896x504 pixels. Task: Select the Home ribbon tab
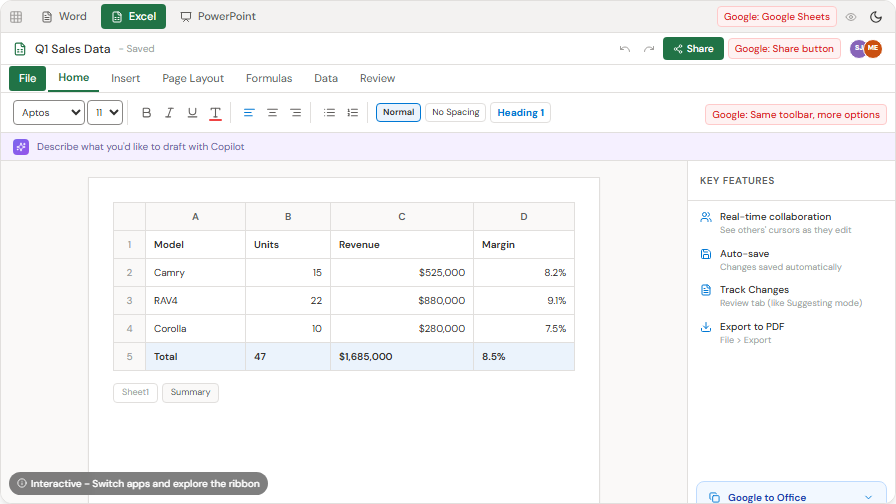point(74,78)
